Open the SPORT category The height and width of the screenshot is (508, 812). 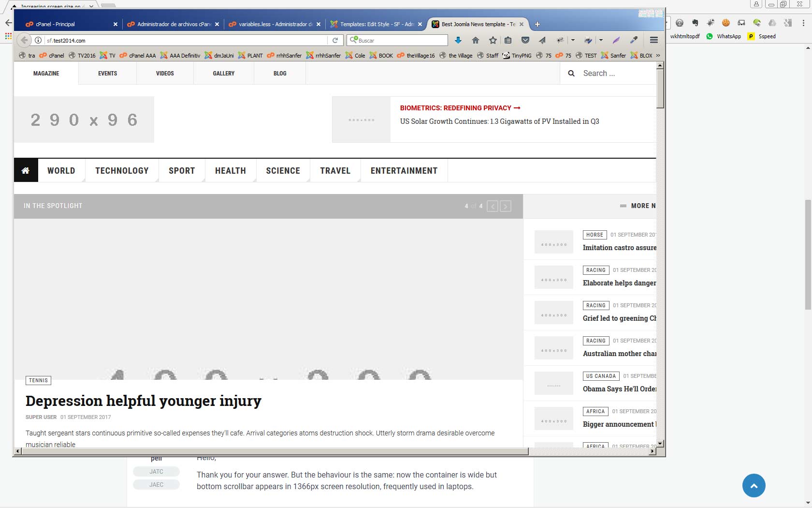pyautogui.click(x=182, y=171)
